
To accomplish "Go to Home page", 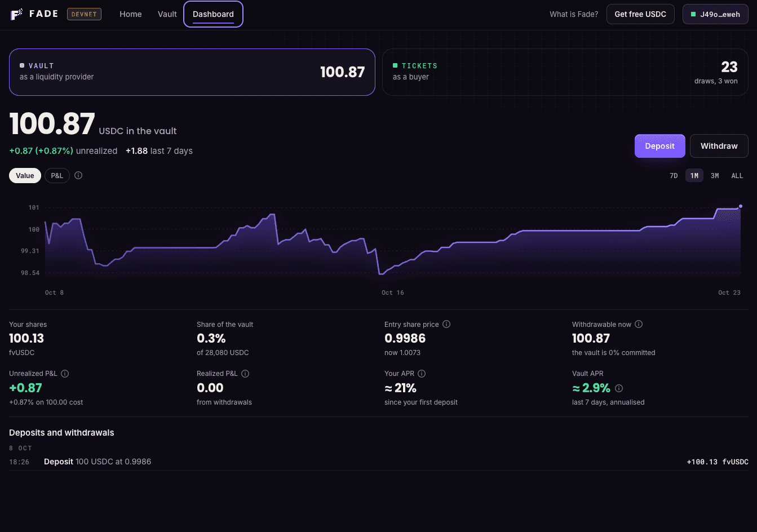I will pos(131,14).
